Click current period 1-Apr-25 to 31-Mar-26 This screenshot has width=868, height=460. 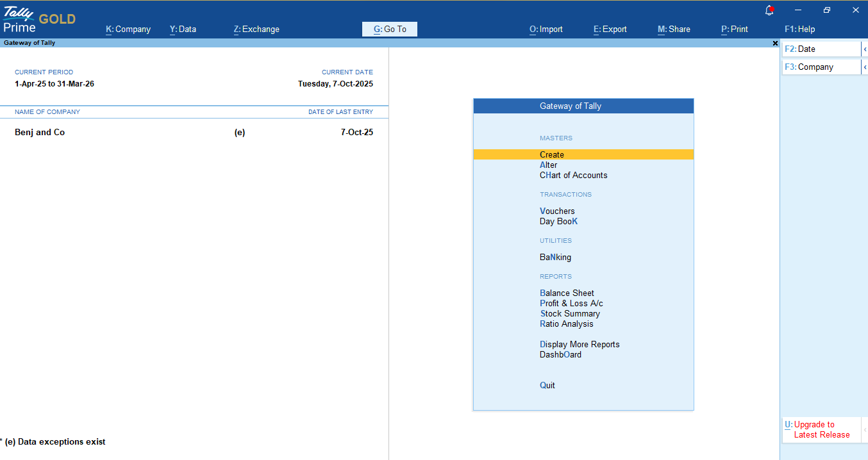(x=54, y=84)
